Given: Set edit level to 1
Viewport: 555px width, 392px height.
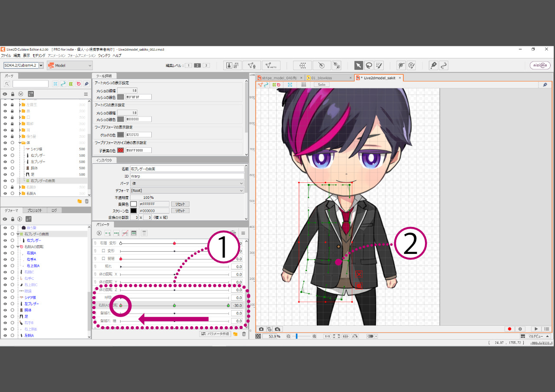Looking at the screenshot, I should [x=189, y=65].
